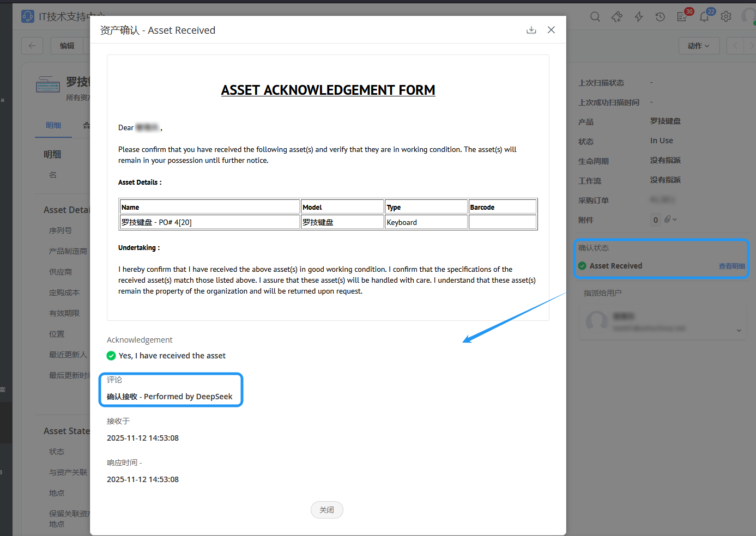This screenshot has width=756, height=536.
Task: Open the search magnifier icon
Action: click(595, 17)
